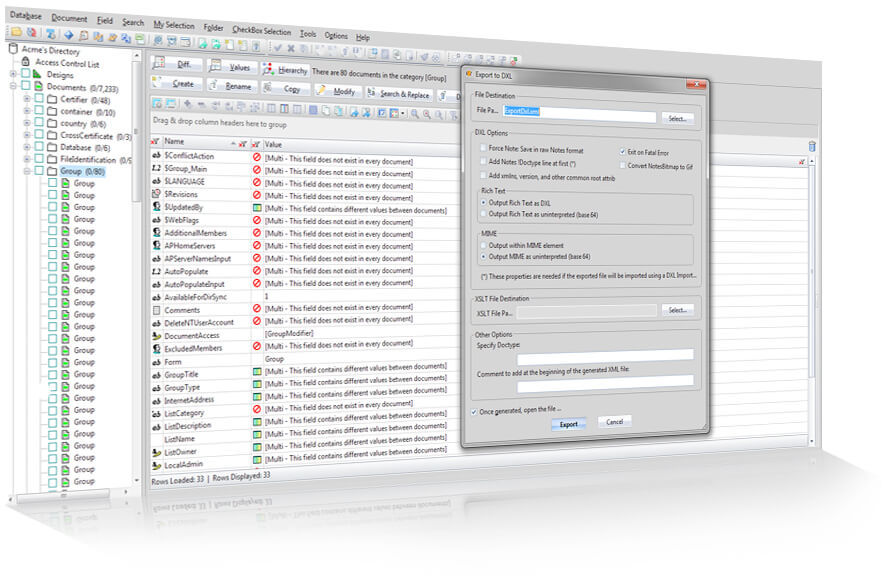
Task: Click the Modify pencil tool
Action: click(337, 90)
